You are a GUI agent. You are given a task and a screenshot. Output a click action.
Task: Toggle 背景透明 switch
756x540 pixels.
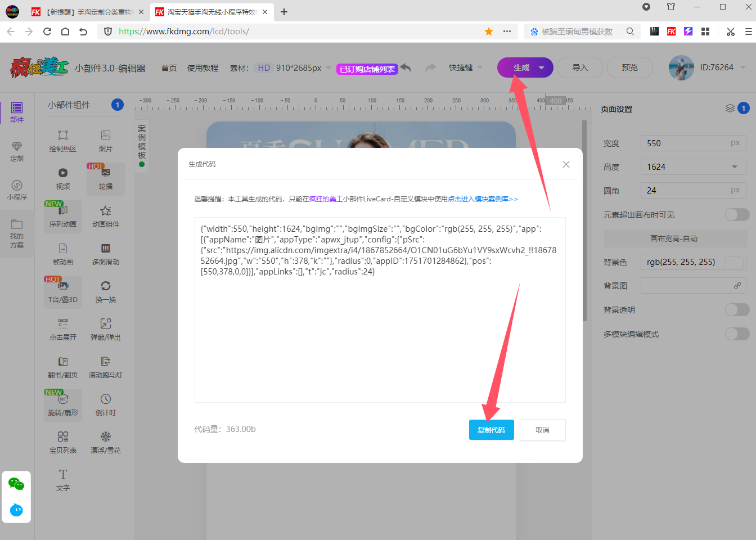737,310
